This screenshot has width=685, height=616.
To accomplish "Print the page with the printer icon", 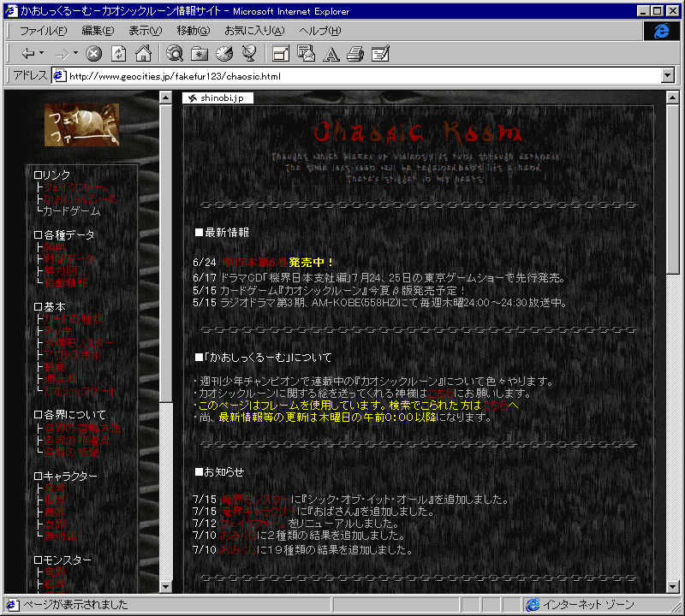I will (355, 54).
